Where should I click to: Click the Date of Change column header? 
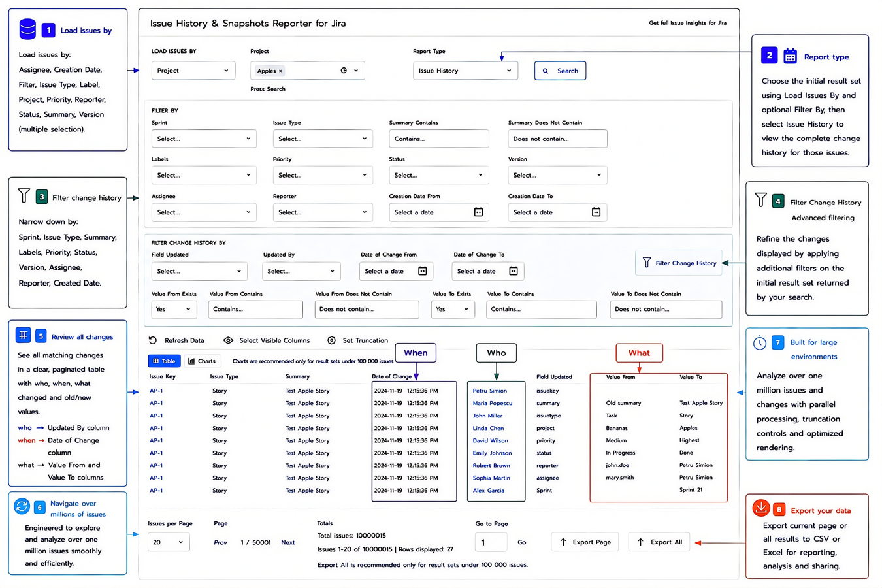391,376
